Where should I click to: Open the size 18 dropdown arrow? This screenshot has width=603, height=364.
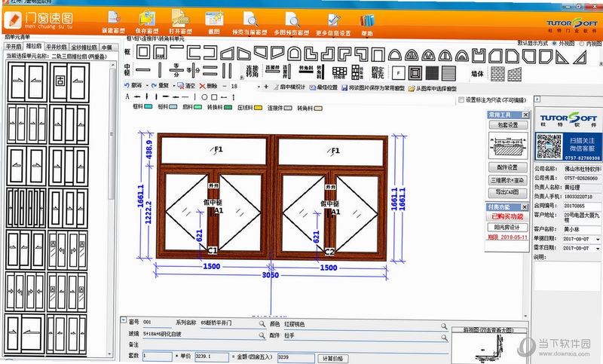[x=259, y=87]
